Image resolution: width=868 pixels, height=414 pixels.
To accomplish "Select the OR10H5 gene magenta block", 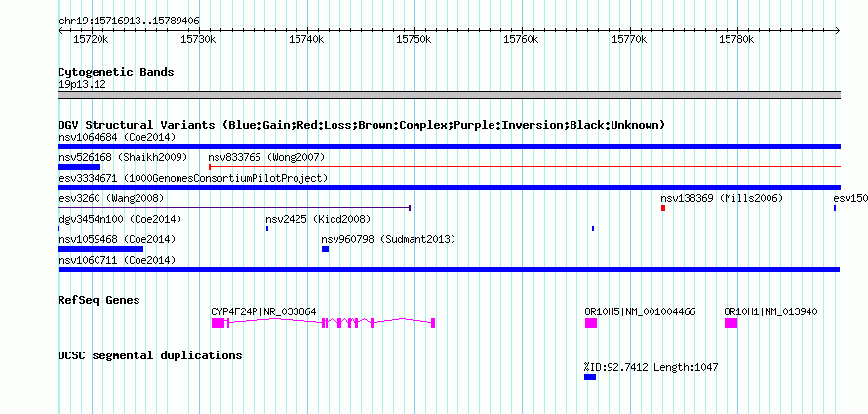I will tap(591, 323).
